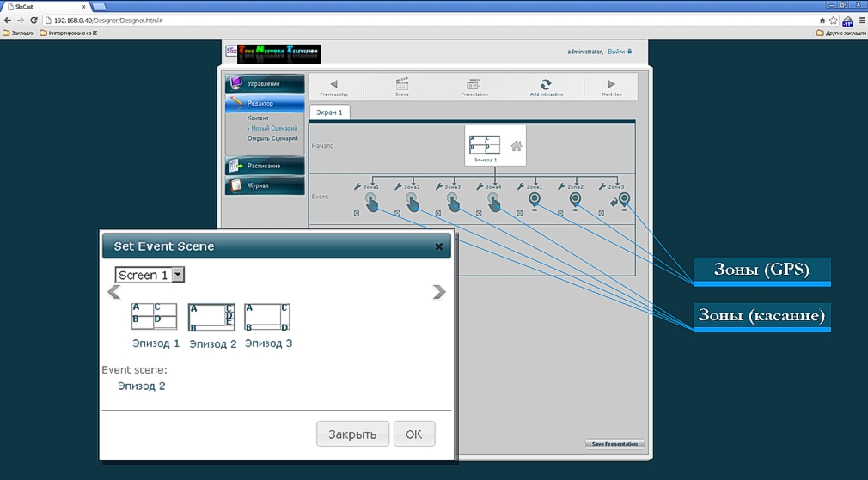Select the GPS pin icon under Zone1
The height and width of the screenshot is (480, 868).
tap(535, 200)
